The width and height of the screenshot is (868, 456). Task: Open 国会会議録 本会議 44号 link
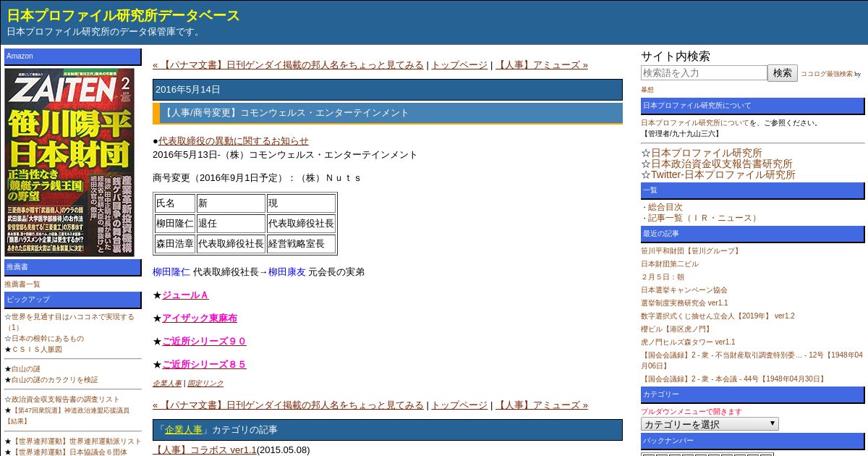[x=733, y=379]
